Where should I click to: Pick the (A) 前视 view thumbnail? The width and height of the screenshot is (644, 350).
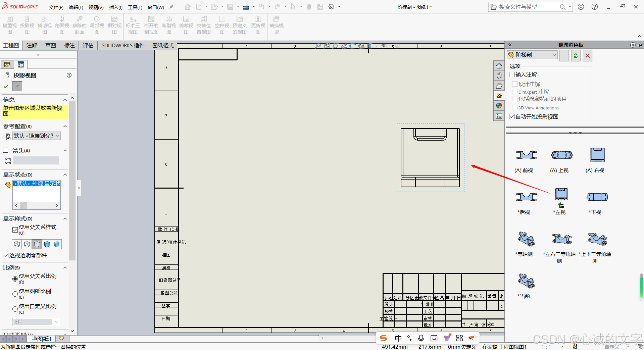tap(526, 155)
